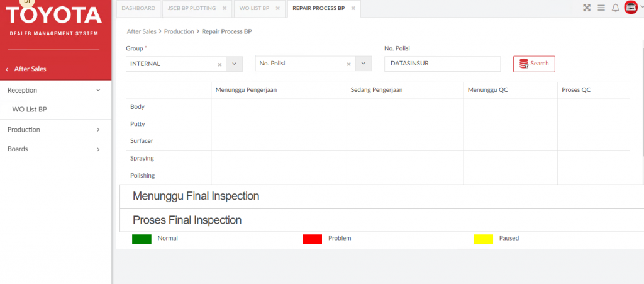Close the JSCB BP Plotting tab

tap(225, 8)
